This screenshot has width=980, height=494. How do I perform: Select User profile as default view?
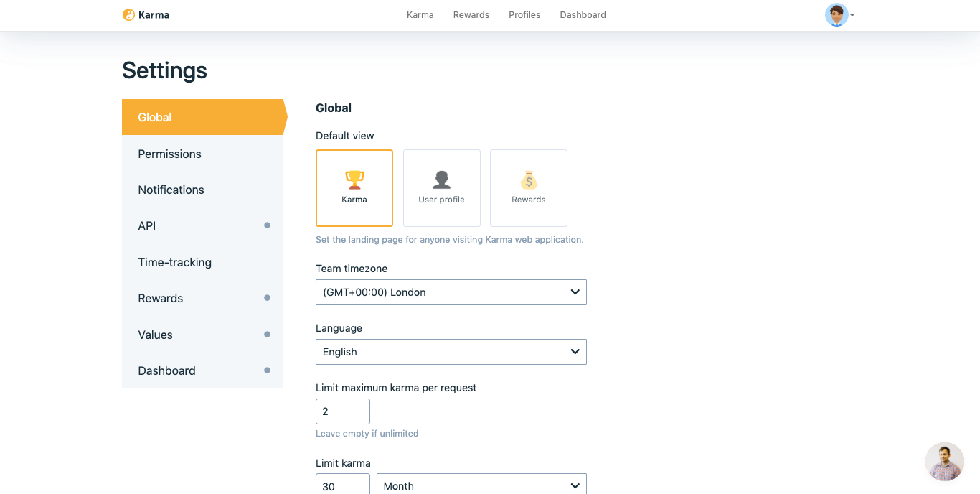[442, 188]
